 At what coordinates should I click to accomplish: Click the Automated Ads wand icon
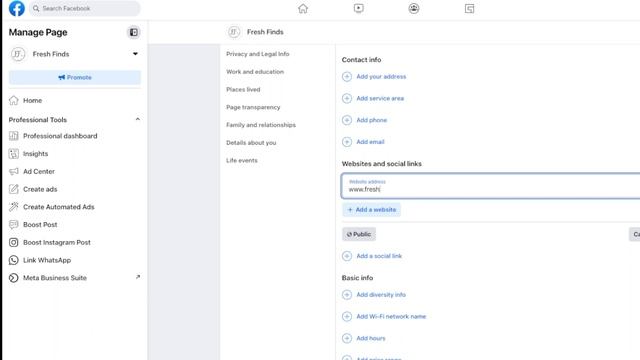13,207
